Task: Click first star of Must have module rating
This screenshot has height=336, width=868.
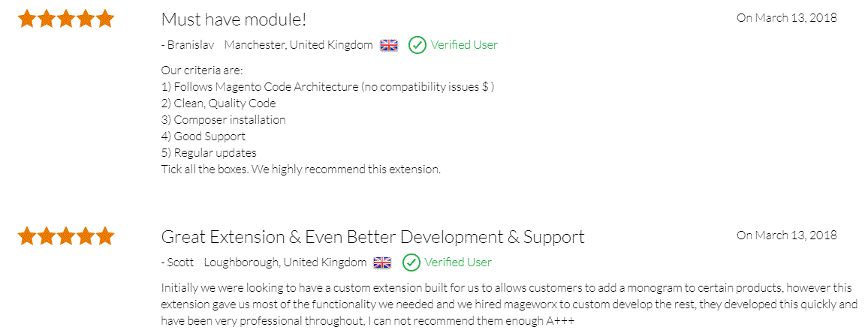Action: click(26, 19)
